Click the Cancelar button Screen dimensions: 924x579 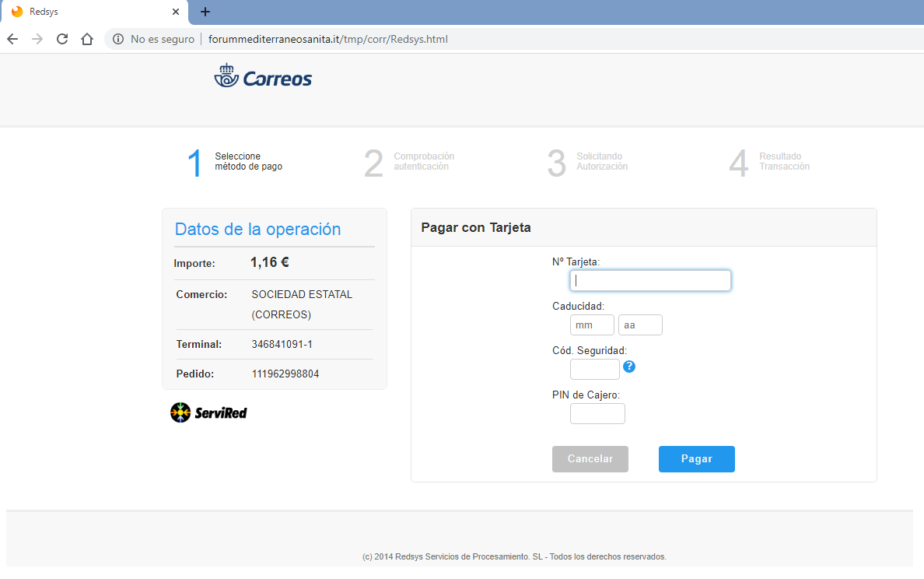[x=590, y=459]
